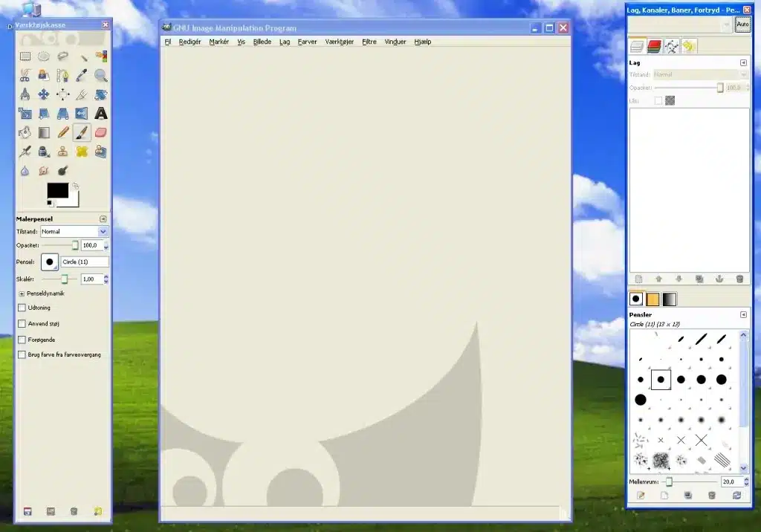Toggle the Auto button in layers dock
The height and width of the screenshot is (532, 761).
[x=742, y=25]
